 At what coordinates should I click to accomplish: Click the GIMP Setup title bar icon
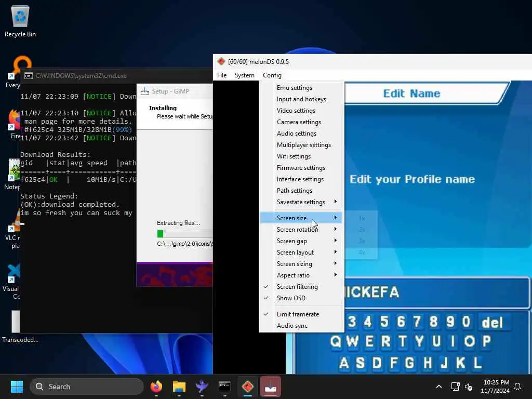click(145, 91)
